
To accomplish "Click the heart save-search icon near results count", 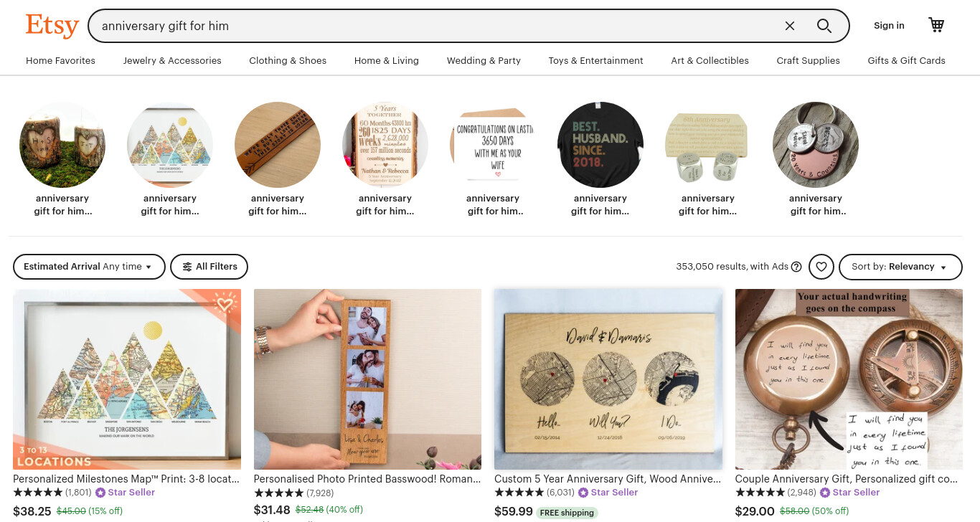I will pos(821,267).
